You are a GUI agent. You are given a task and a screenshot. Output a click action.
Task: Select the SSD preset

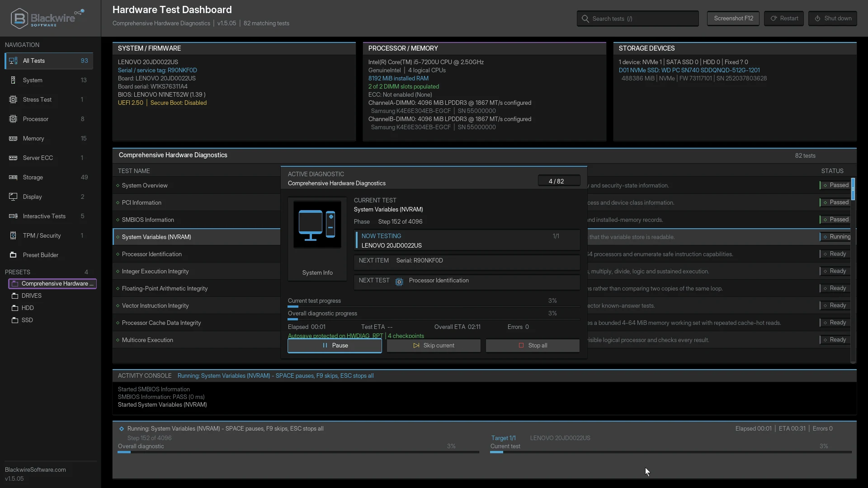[x=52, y=320]
